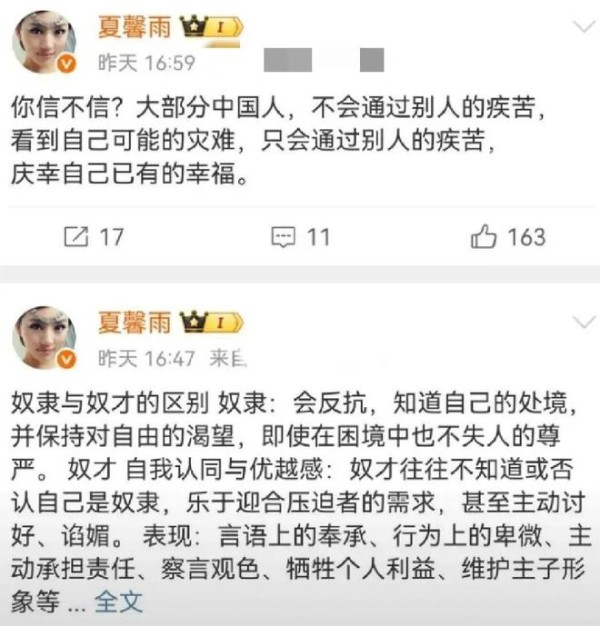
Task: Tap the orange verified V badge on the first avatar
Action: [66, 64]
